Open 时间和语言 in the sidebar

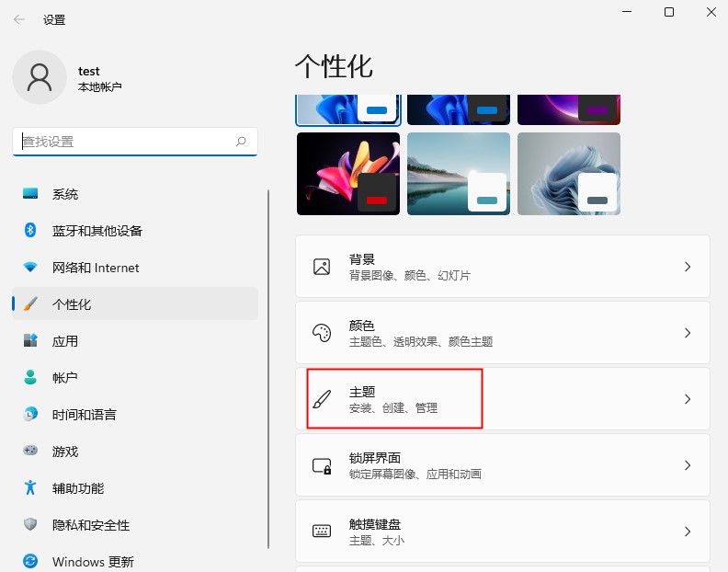(134, 414)
